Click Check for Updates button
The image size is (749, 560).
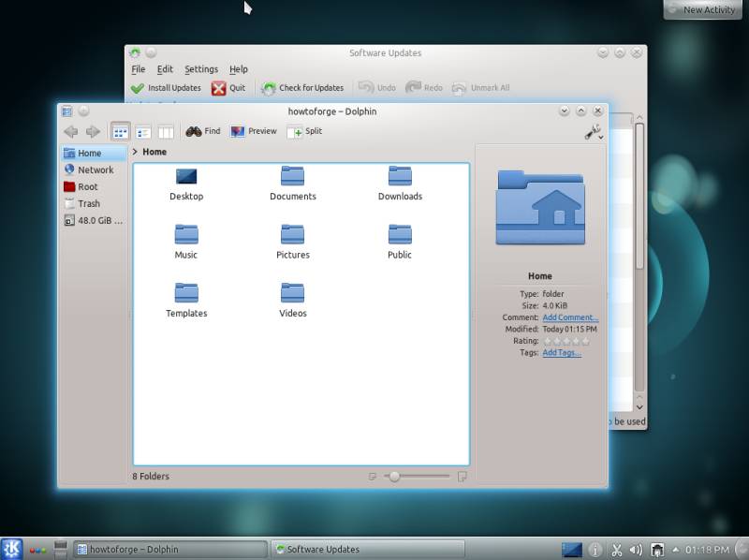302,88
